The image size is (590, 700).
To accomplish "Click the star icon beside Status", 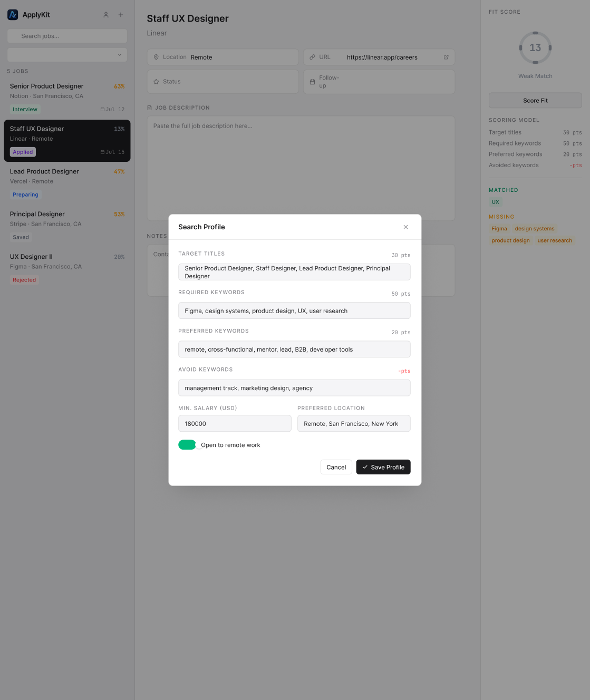I will [x=156, y=82].
